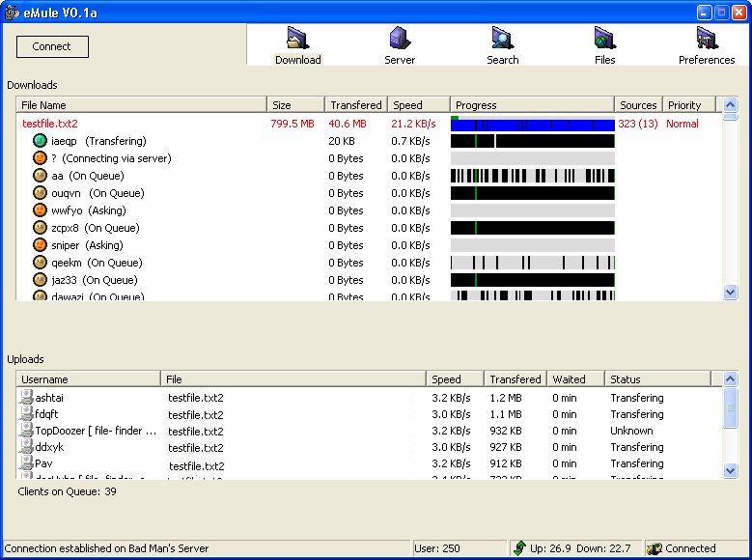Image resolution: width=752 pixels, height=560 pixels.
Task: Sort uploads by the Waited column
Action: (x=575, y=379)
